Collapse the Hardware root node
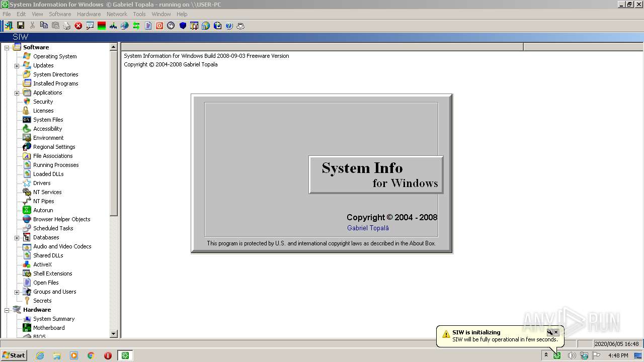Image resolution: width=644 pixels, height=362 pixels. [x=7, y=310]
